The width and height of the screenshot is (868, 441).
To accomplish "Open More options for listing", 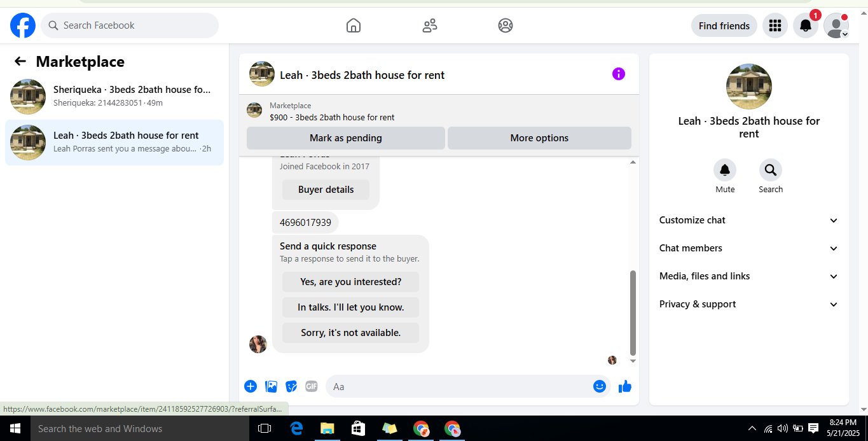I will [x=539, y=138].
